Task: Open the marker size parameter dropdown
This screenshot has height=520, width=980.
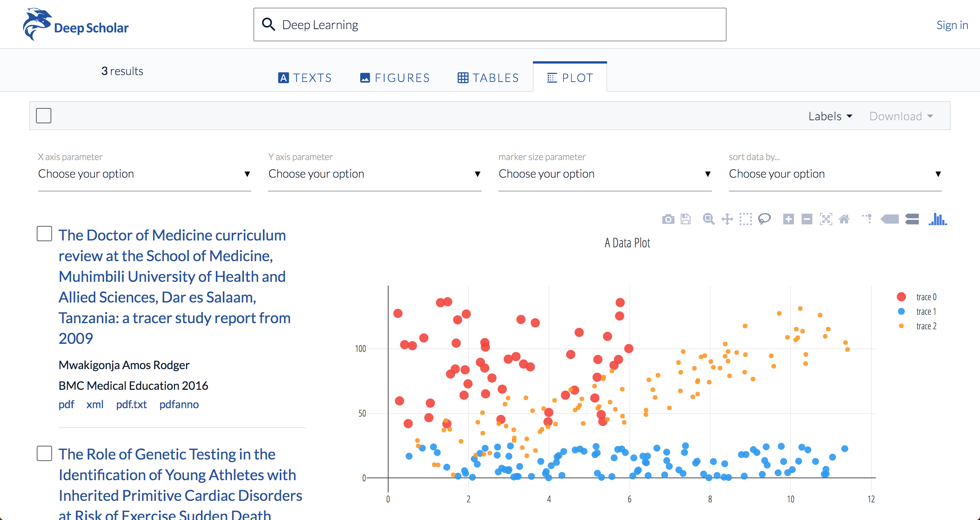Action: tap(605, 174)
